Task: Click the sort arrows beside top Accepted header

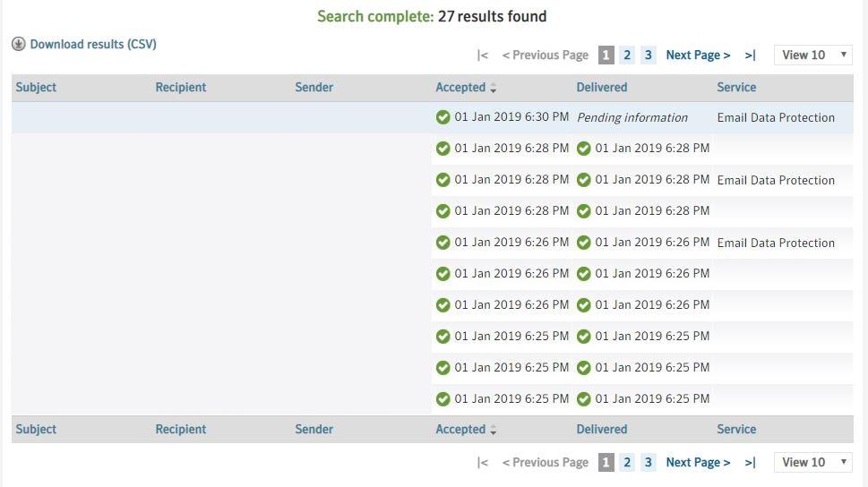Action: 494,88
